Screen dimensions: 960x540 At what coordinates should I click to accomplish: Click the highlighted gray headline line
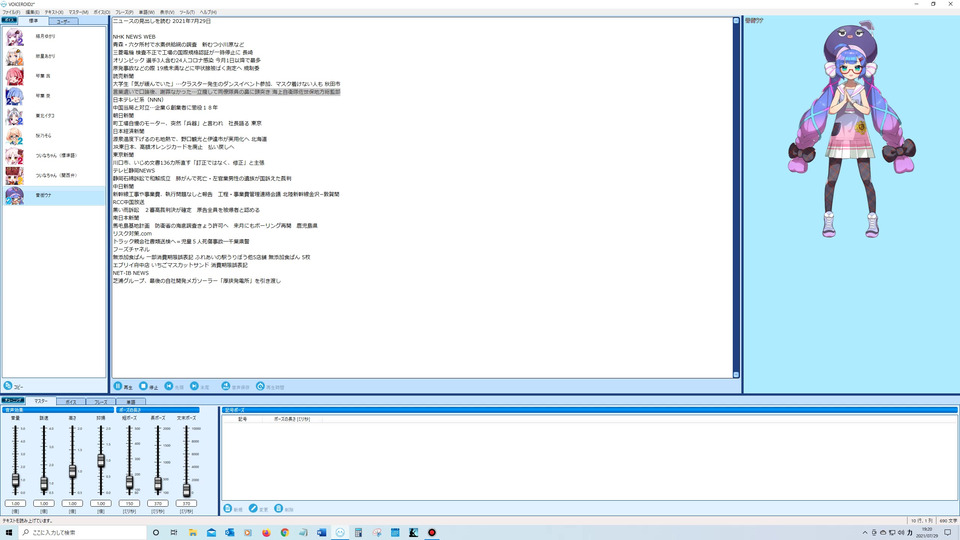(227, 92)
